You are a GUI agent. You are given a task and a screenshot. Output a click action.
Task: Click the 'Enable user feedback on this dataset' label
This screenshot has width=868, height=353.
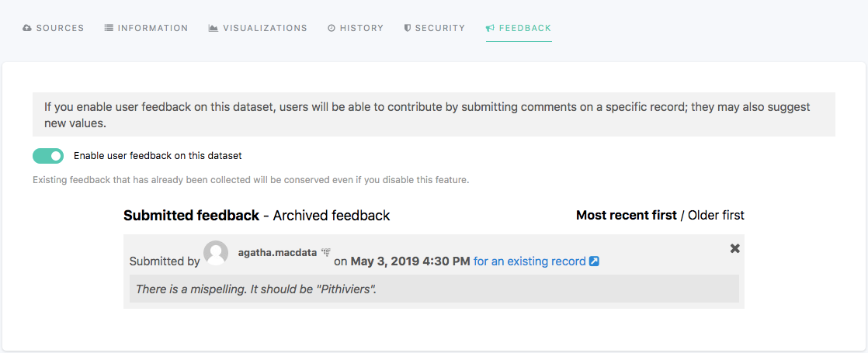pos(158,156)
